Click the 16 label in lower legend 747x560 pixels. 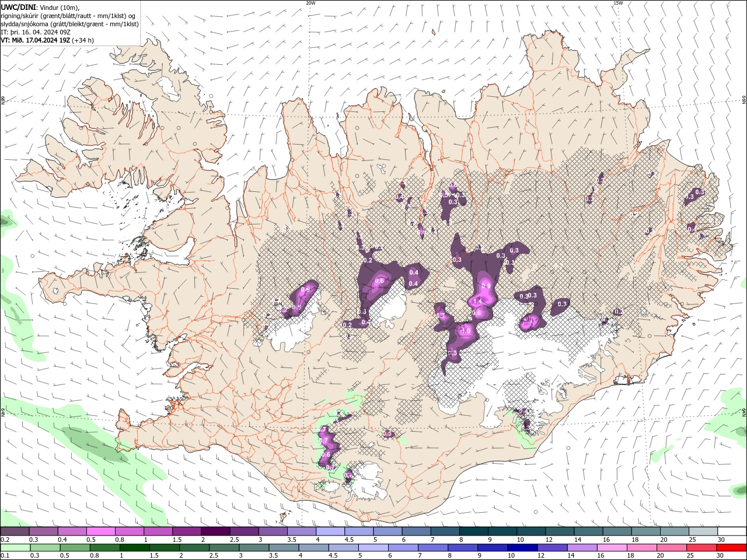coord(601,555)
